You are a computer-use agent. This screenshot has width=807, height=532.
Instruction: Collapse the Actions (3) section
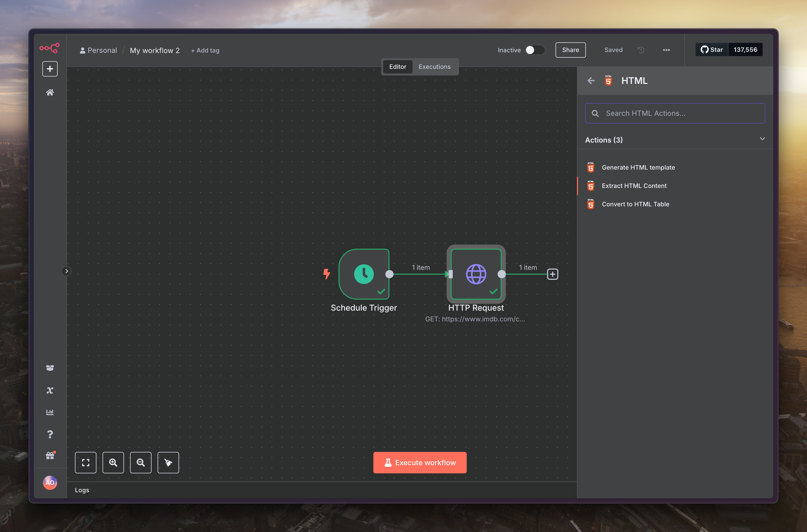(762, 139)
